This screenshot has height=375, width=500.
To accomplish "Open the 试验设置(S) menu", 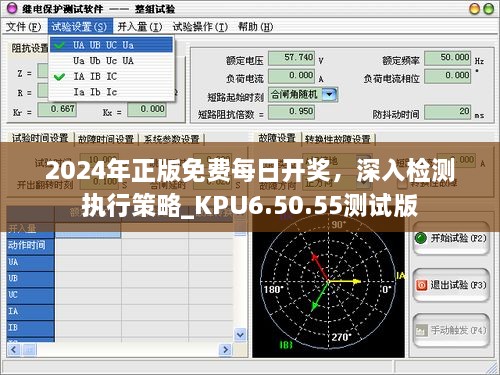I will (x=79, y=27).
